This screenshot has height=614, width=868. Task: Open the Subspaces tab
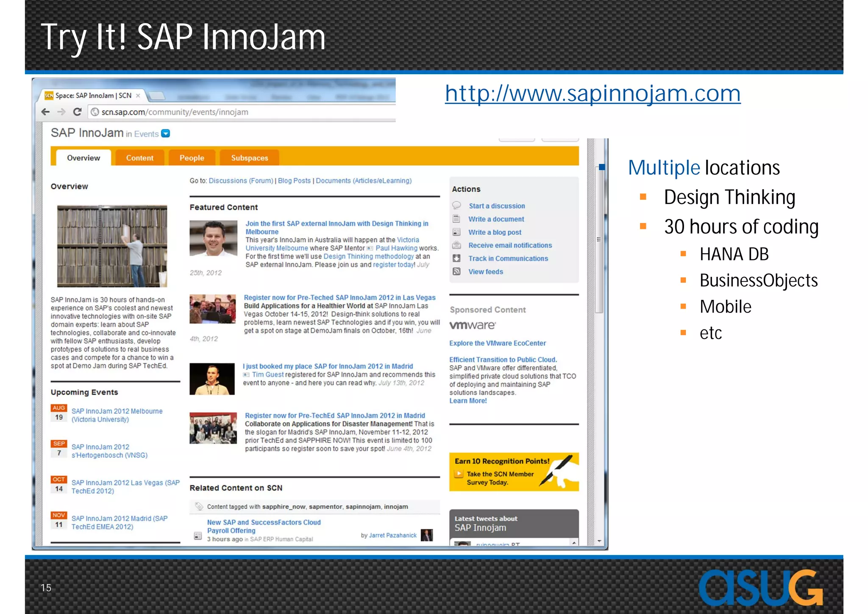pyautogui.click(x=250, y=158)
